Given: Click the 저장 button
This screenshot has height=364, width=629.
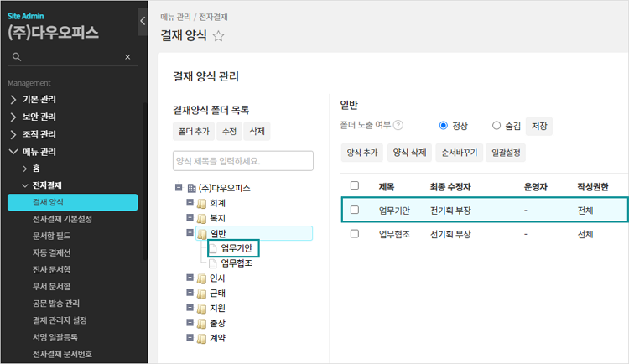Looking at the screenshot, I should coord(539,126).
